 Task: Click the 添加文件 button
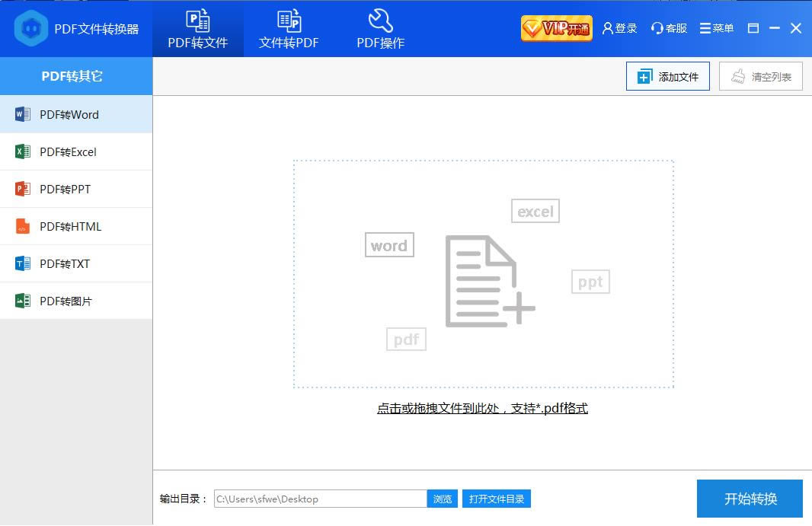pos(667,77)
